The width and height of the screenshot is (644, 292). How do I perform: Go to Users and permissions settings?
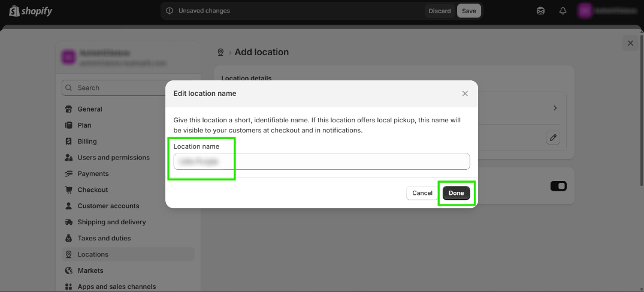pyautogui.click(x=113, y=158)
